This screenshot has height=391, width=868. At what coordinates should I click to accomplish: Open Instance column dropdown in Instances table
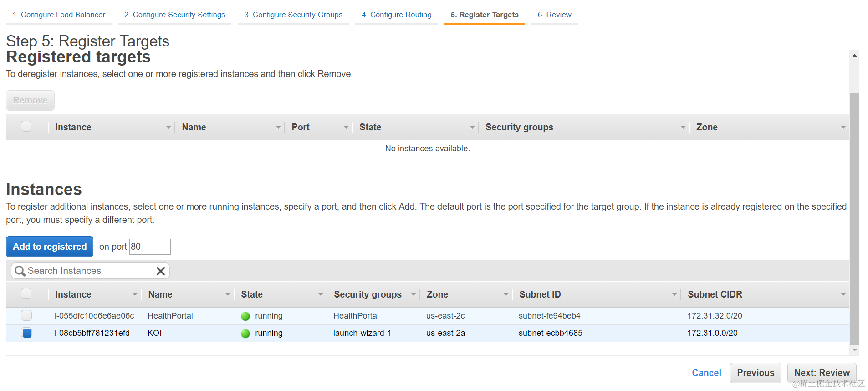(x=135, y=295)
